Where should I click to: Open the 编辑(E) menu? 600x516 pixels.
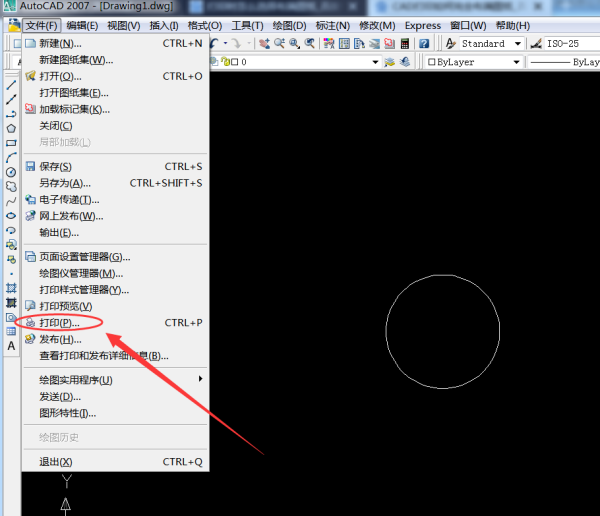click(82, 26)
